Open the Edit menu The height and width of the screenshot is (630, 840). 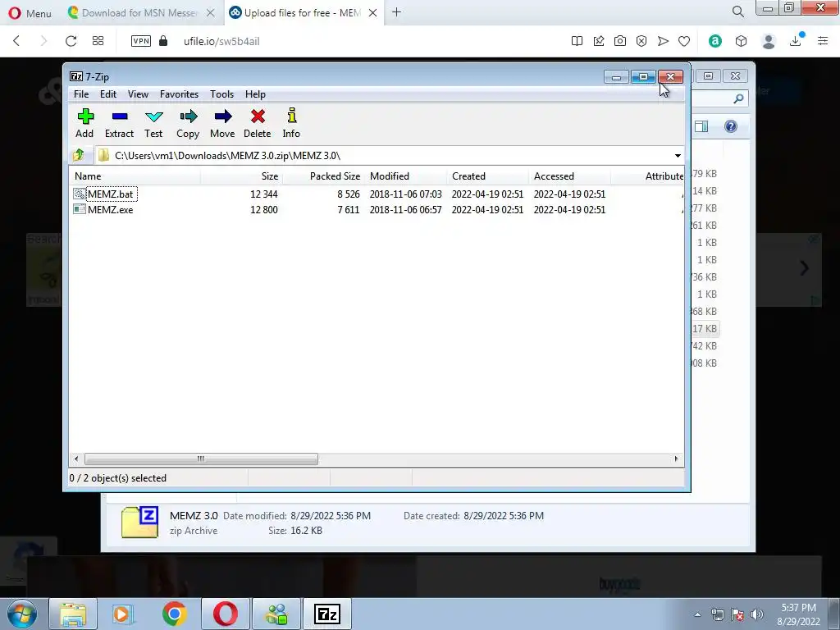[108, 94]
